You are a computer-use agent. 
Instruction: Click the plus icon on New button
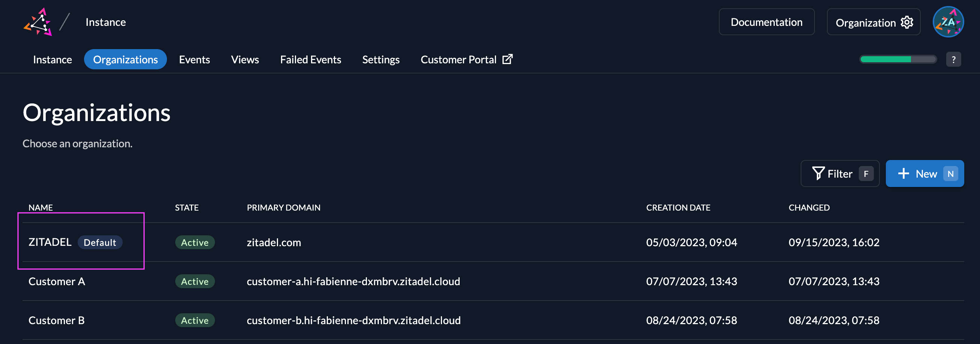click(903, 174)
